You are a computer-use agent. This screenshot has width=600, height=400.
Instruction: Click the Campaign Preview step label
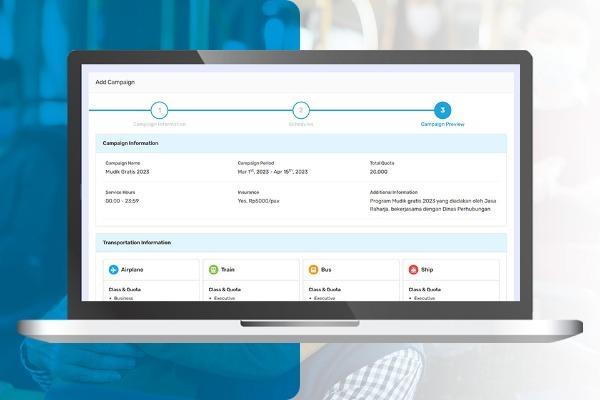tap(442, 124)
